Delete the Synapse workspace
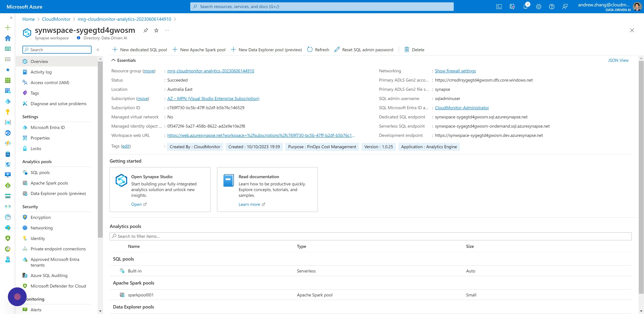Screen dimensions: 644x314 point(414,50)
